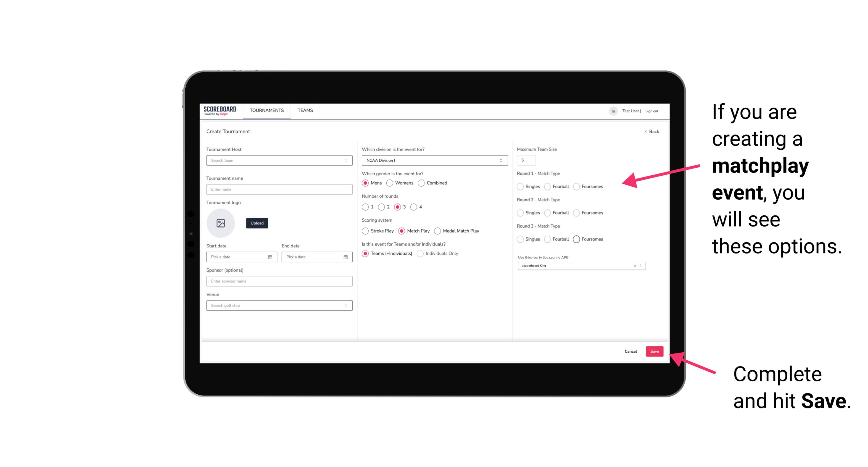
Task: Switch to the TEAMS tab
Action: click(x=305, y=110)
